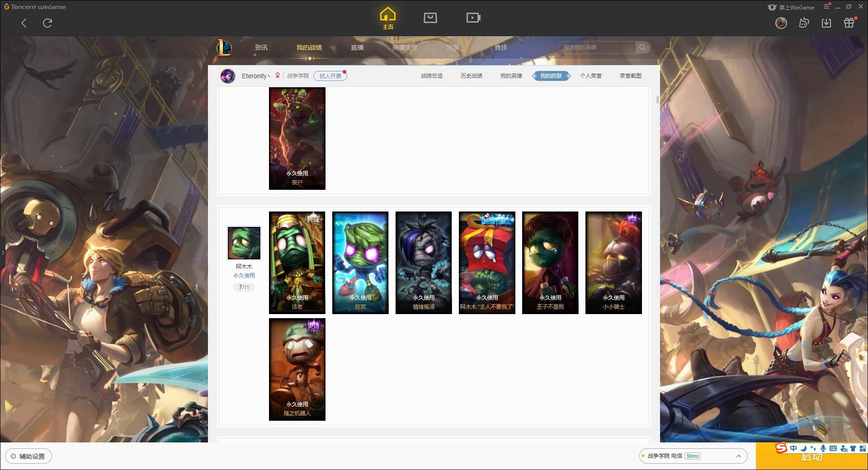
Task: Go back with the left arrow
Action: click(24, 23)
